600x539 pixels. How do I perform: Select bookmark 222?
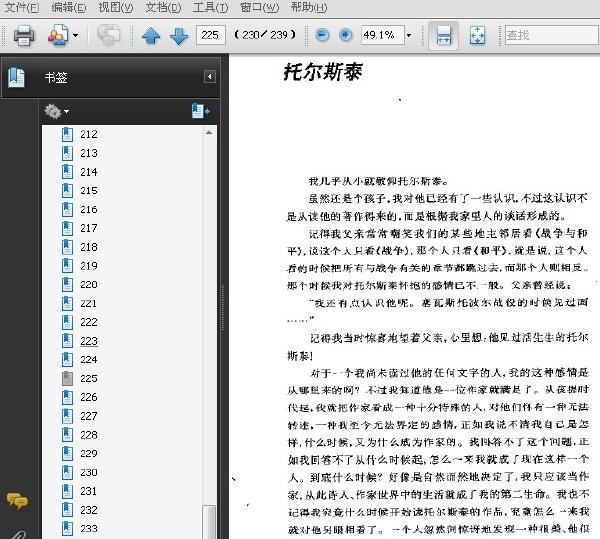(x=89, y=322)
